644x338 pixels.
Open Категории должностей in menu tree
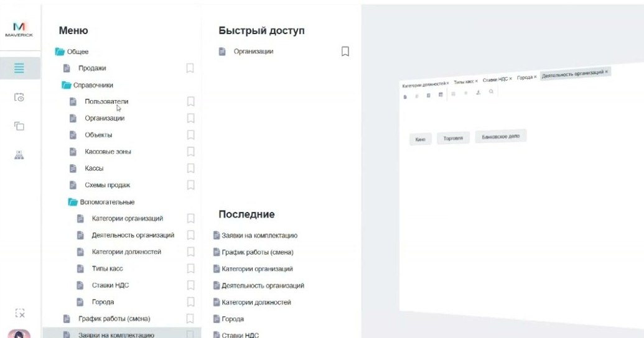click(x=126, y=252)
